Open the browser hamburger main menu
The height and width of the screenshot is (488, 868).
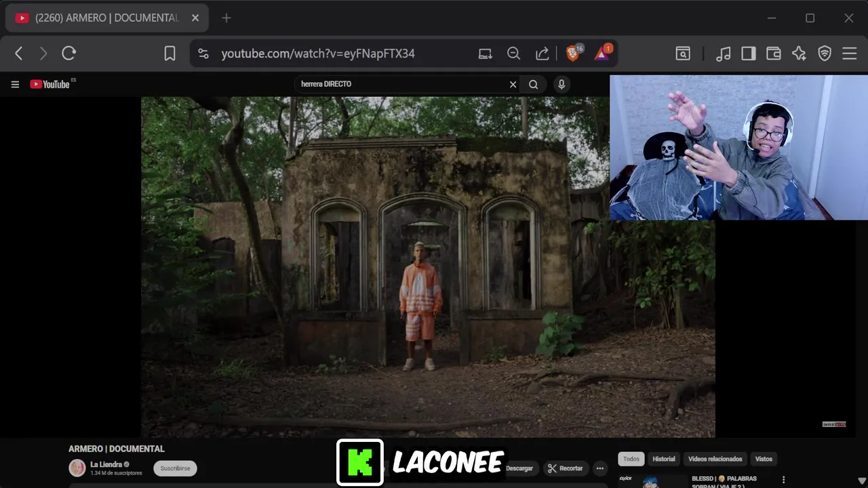pyautogui.click(x=850, y=54)
